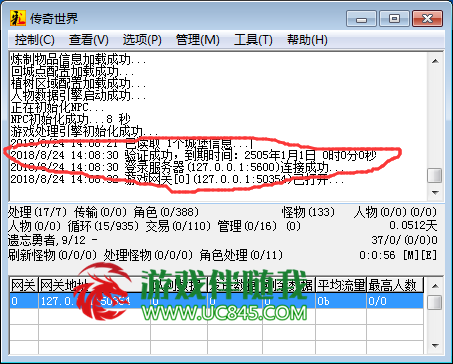
Task: Click gateway table scroll up arrow
Action: (x=435, y=286)
